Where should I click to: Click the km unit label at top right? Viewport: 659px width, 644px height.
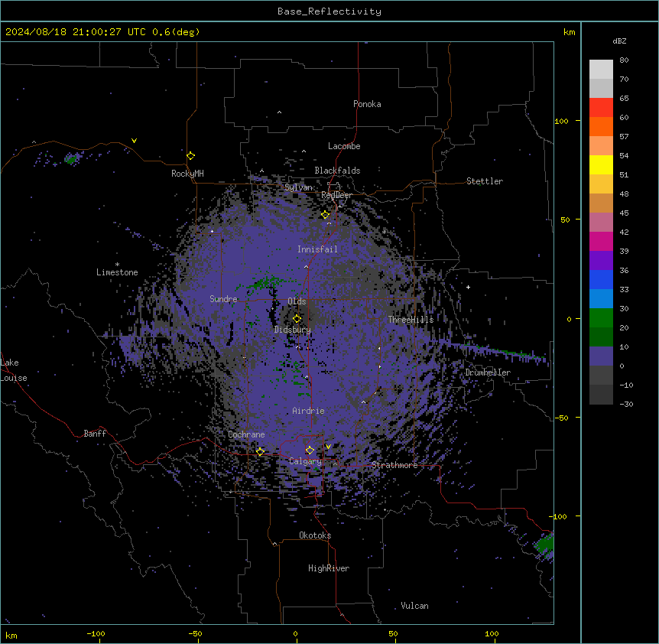click(570, 32)
